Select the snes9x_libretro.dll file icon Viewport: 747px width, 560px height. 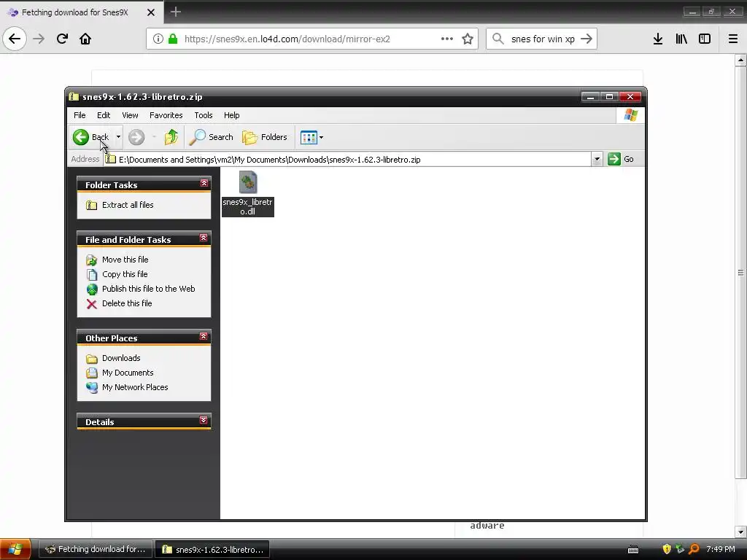click(x=248, y=182)
